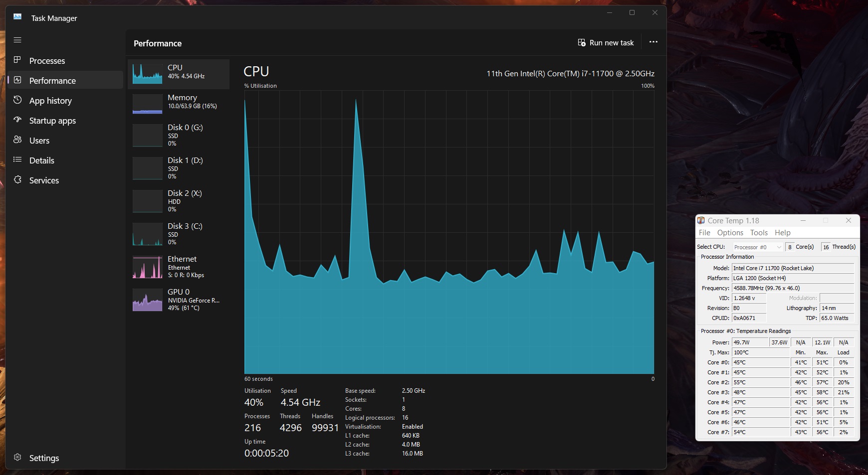The height and width of the screenshot is (475, 868).
Task: Click the Platform LGA 1200 field
Action: [793, 278]
